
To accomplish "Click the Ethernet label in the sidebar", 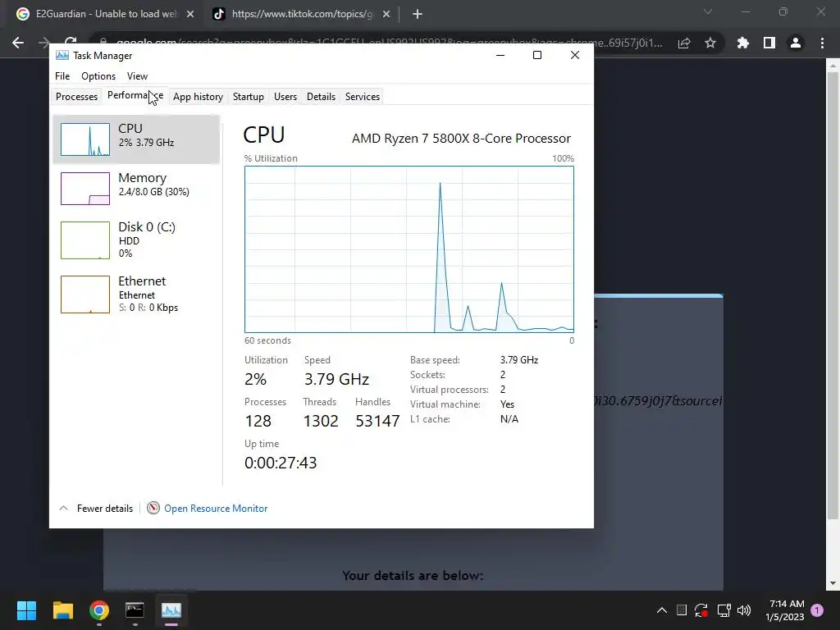I will pos(142,281).
